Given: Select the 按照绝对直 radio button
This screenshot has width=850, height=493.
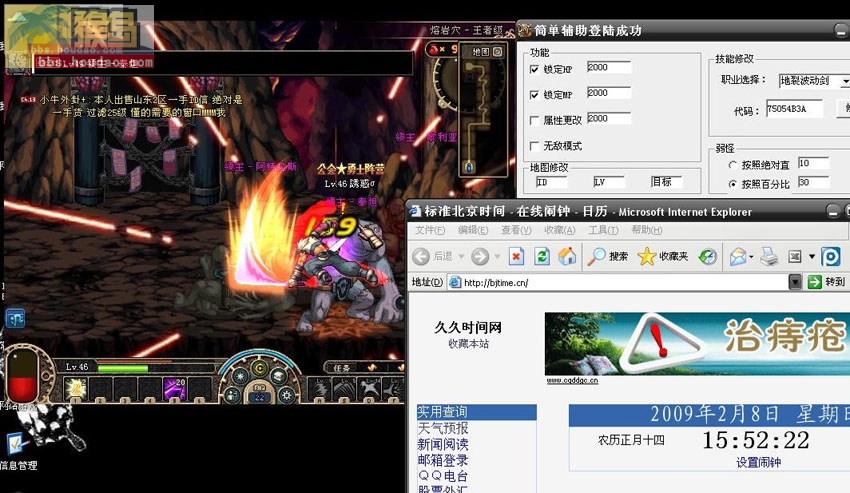Looking at the screenshot, I should point(733,165).
